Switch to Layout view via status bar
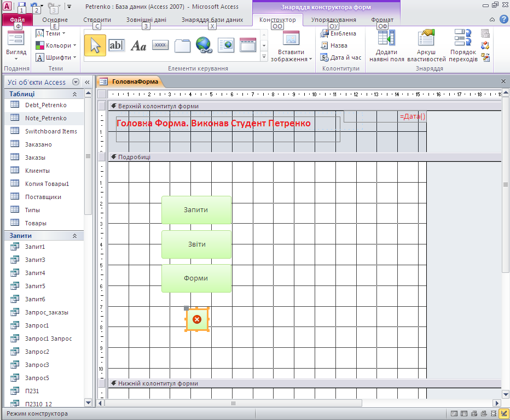 coord(494,413)
